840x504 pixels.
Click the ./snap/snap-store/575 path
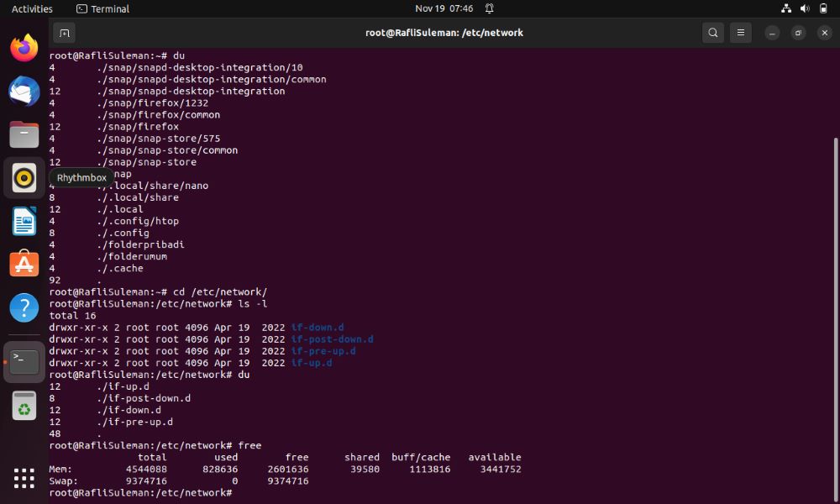point(159,139)
